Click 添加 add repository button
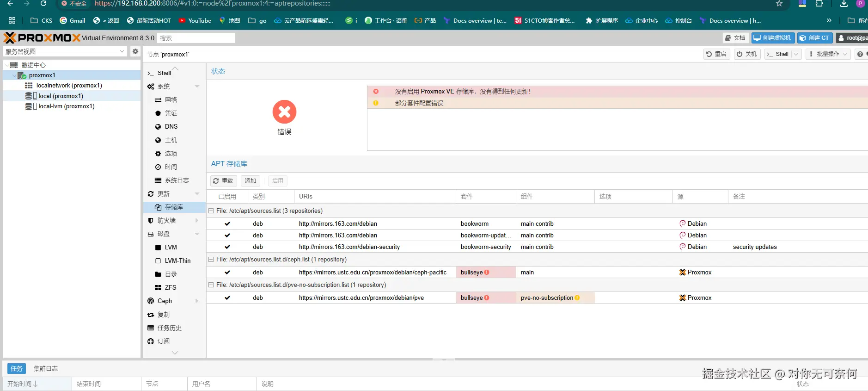 (251, 181)
